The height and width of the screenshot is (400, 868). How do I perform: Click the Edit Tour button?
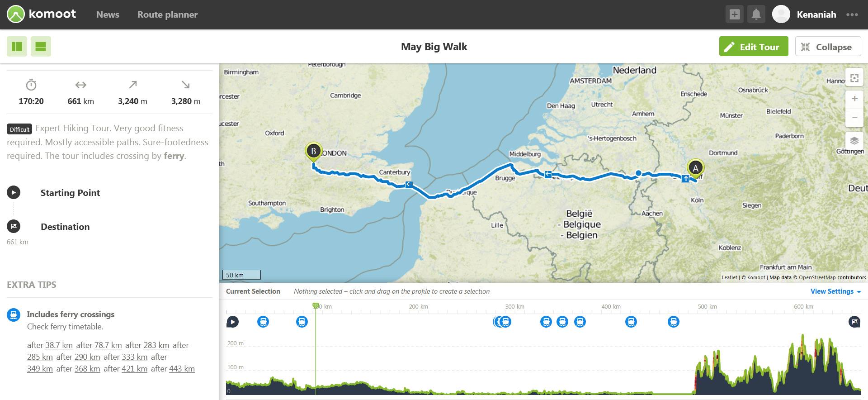[x=753, y=47]
